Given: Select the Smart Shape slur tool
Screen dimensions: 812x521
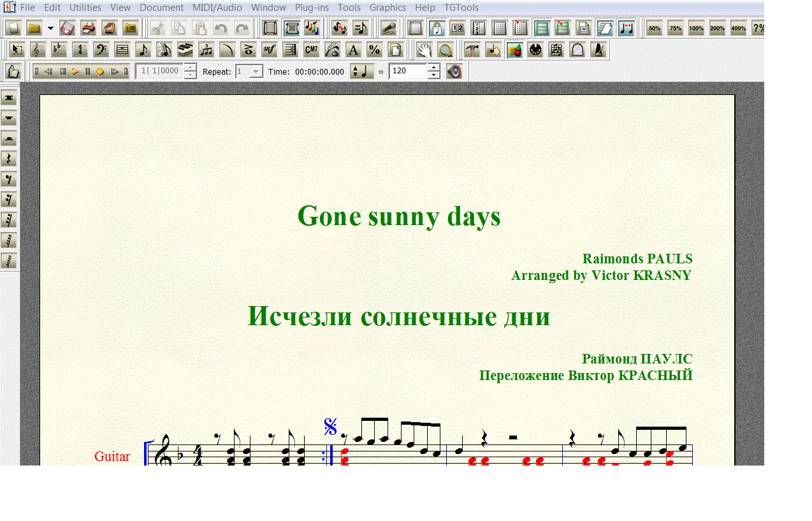Looking at the screenshot, I should [x=227, y=50].
